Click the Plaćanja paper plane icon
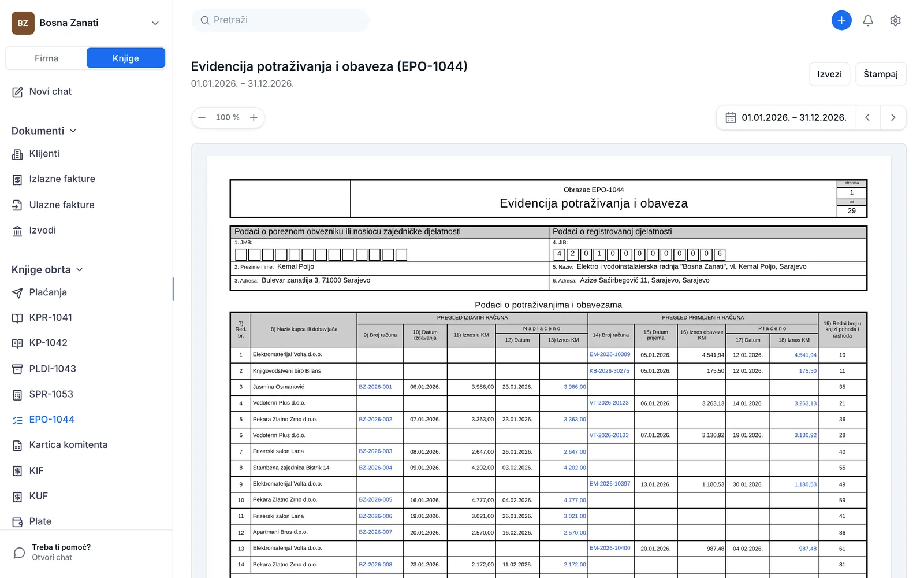The height and width of the screenshot is (578, 924). [17, 292]
